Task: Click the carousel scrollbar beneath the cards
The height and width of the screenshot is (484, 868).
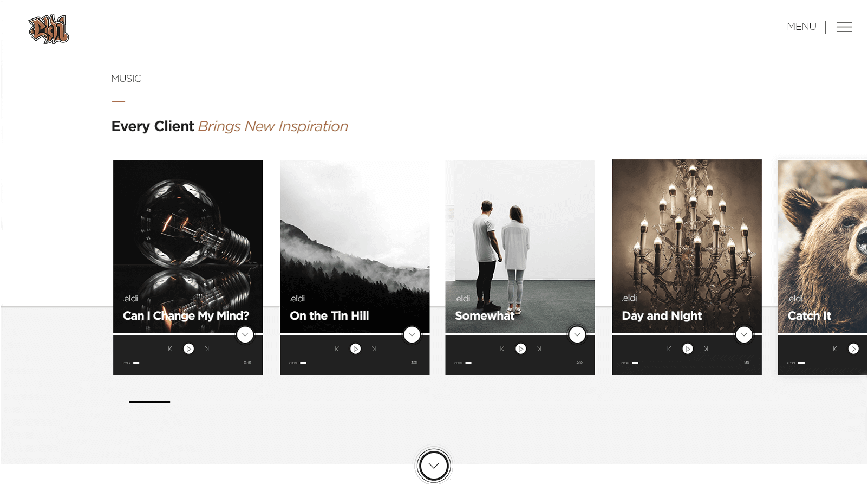Action: point(474,402)
